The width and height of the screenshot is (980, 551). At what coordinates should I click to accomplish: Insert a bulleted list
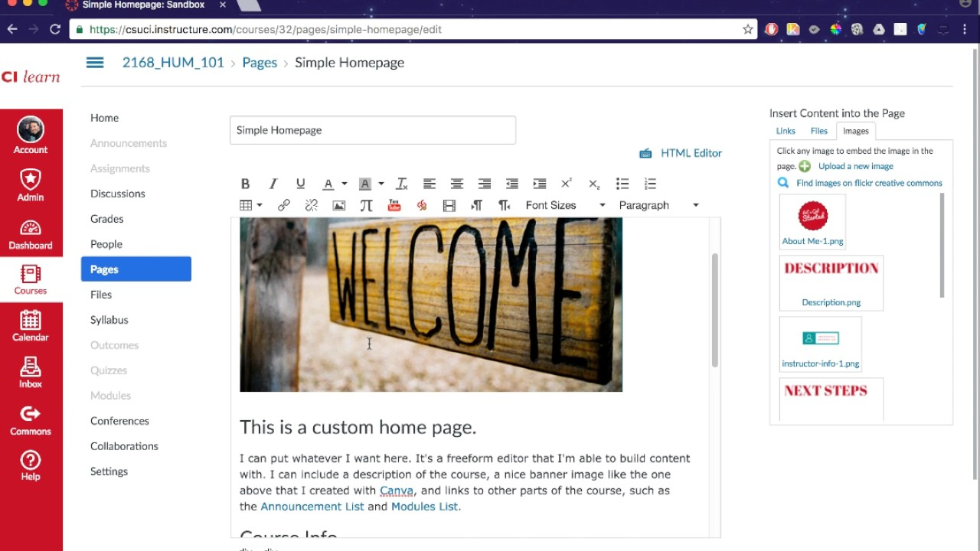622,184
